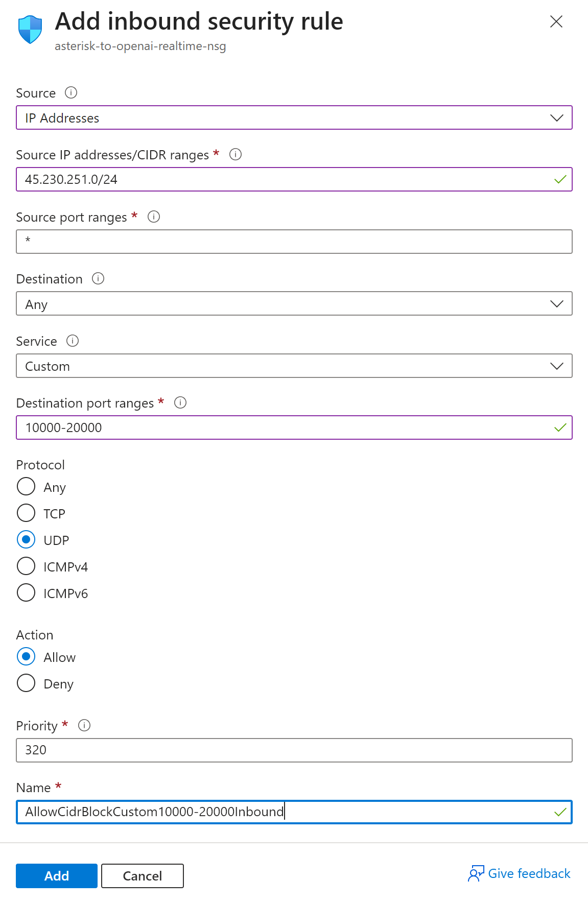Click info icon beside Destination port ranges

point(180,402)
